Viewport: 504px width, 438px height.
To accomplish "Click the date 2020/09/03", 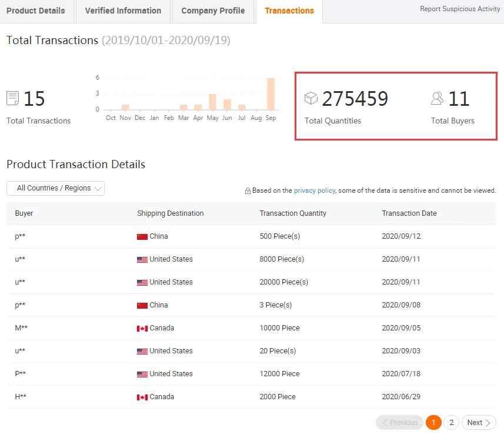I will pos(401,351).
